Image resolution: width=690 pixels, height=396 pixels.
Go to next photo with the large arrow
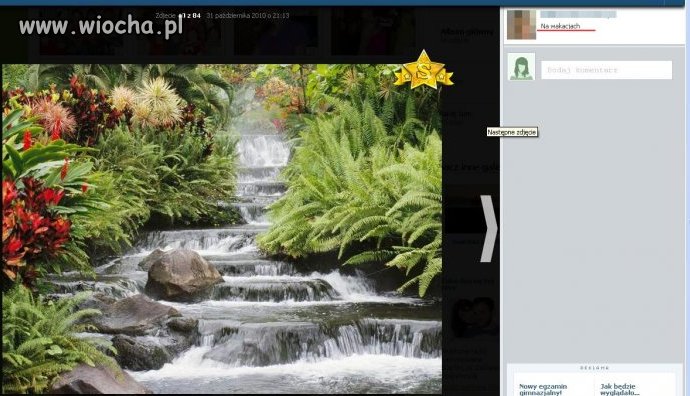point(488,229)
